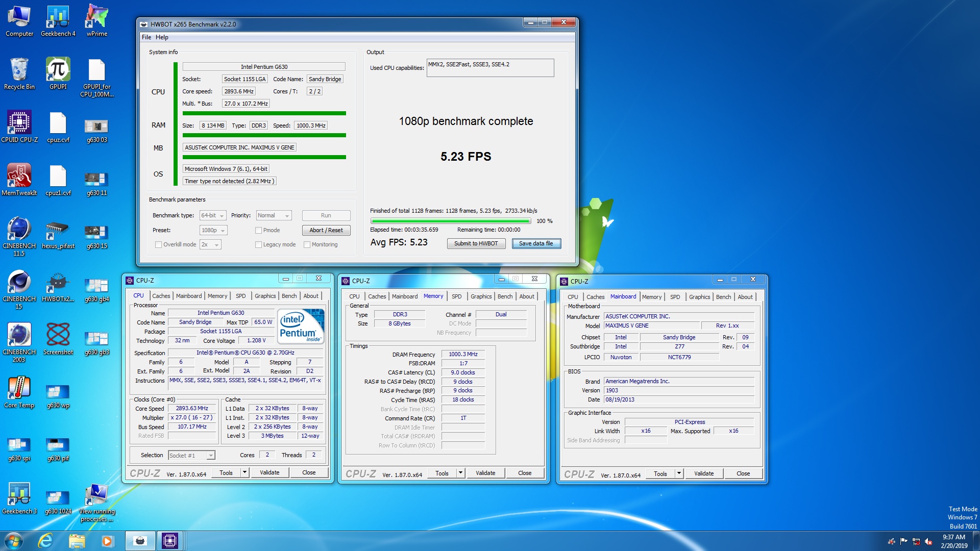Image resolution: width=980 pixels, height=551 pixels.
Task: Select the GPUPI_for CPU_100M file icon
Action: [x=97, y=78]
